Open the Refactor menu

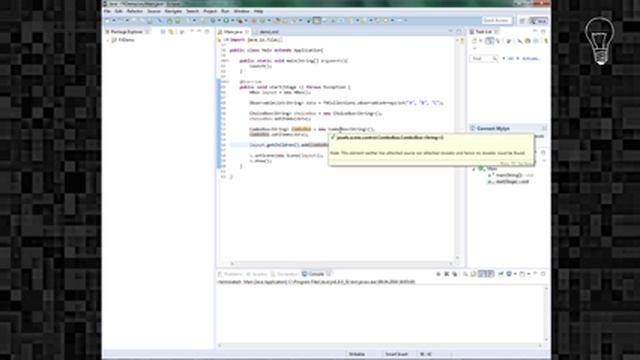pos(135,11)
